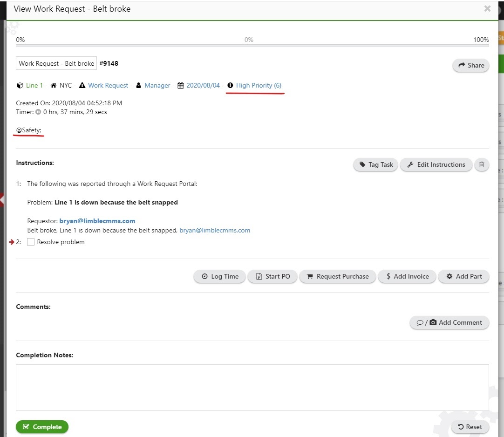The height and width of the screenshot is (437, 504).
Task: Click the timer pause icon
Action: 38,112
